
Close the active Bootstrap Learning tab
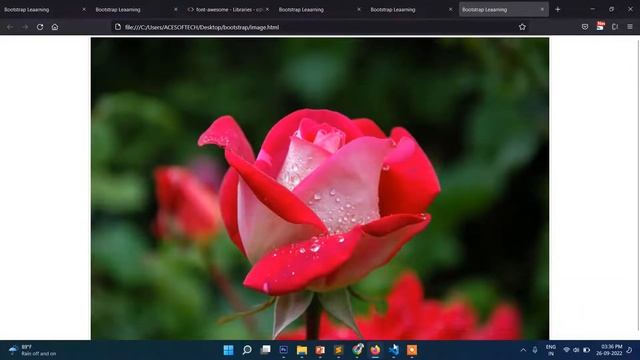tap(542, 9)
